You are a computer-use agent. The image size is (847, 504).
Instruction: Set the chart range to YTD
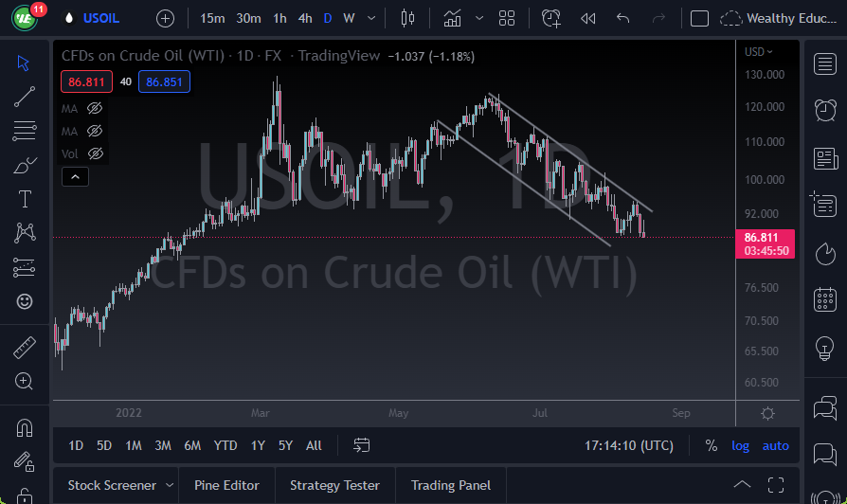pyautogui.click(x=225, y=445)
